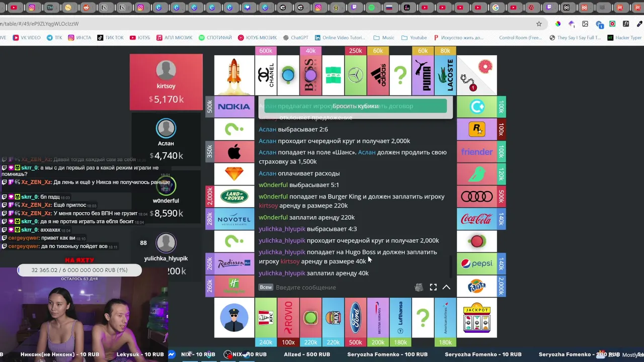This screenshot has width=644, height=362.
Task: Select the Audi property cell
Action: pos(477,196)
